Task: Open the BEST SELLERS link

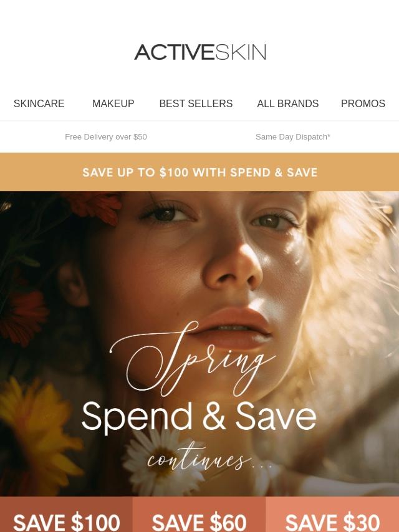Action: tap(196, 103)
